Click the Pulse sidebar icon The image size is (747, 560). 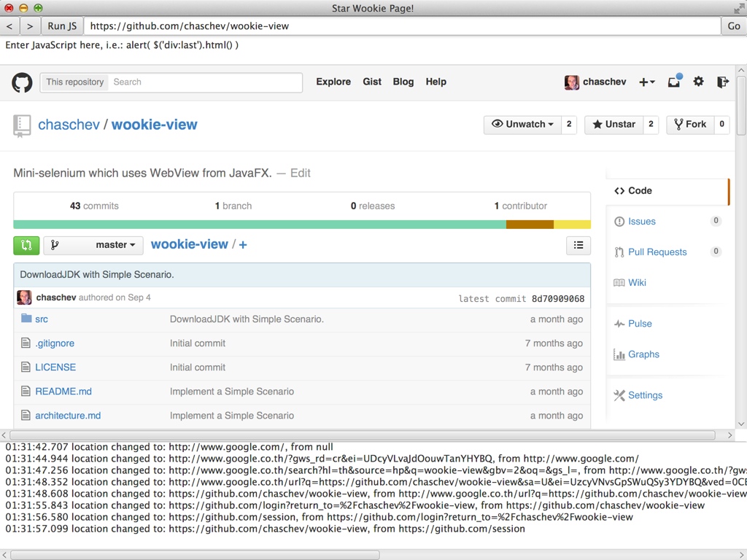(x=619, y=324)
